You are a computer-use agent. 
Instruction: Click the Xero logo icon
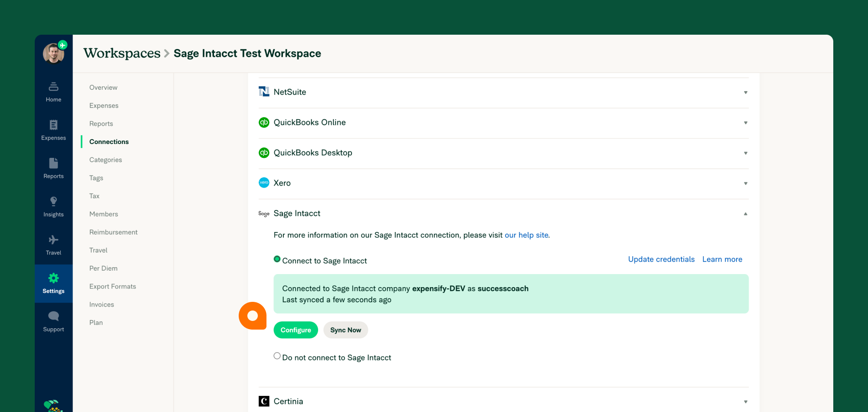264,183
